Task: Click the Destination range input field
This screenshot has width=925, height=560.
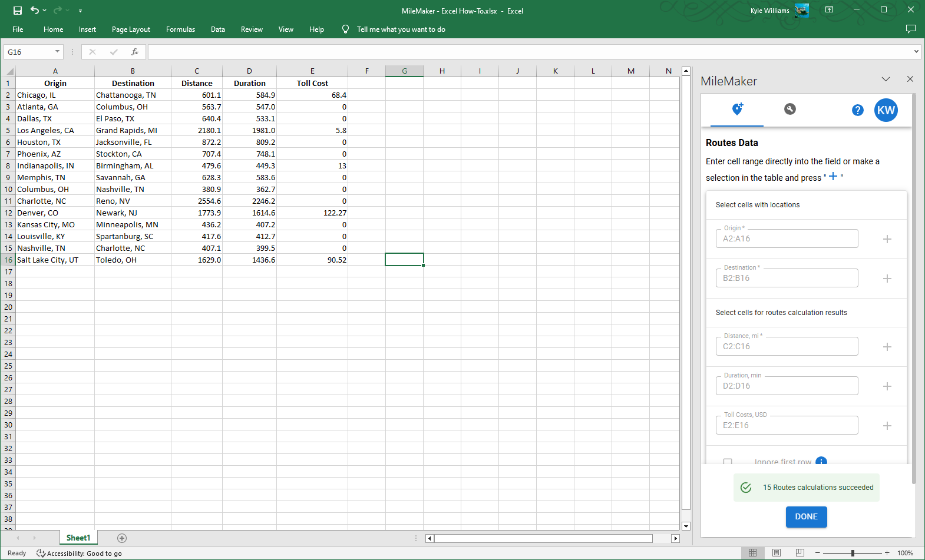Action: pos(787,278)
